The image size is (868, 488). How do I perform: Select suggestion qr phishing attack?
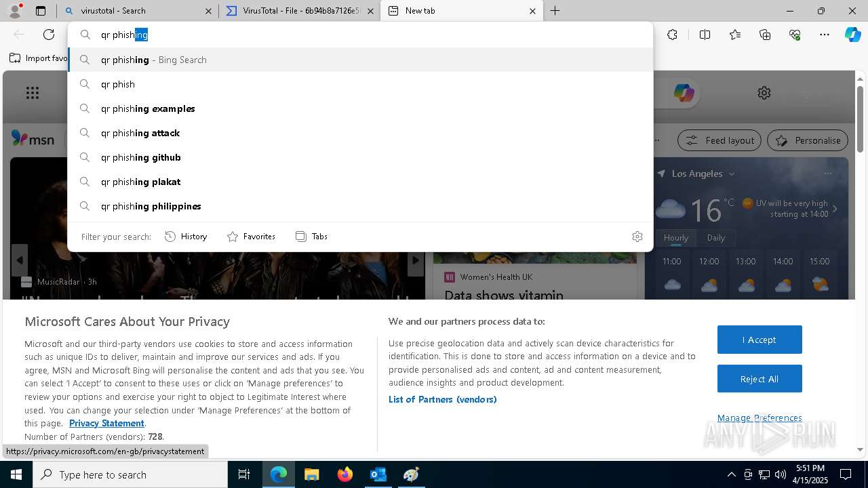tap(360, 133)
